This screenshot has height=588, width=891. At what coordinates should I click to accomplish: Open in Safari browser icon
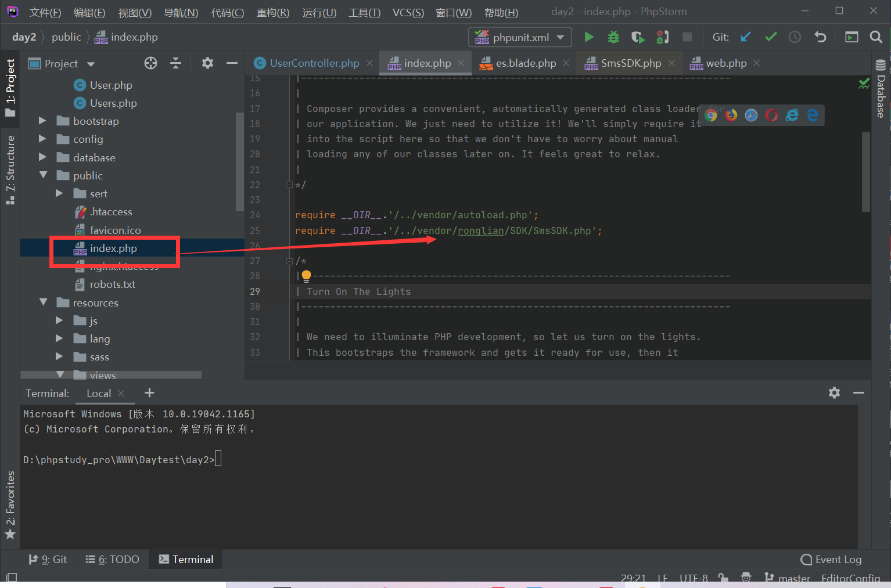(751, 115)
